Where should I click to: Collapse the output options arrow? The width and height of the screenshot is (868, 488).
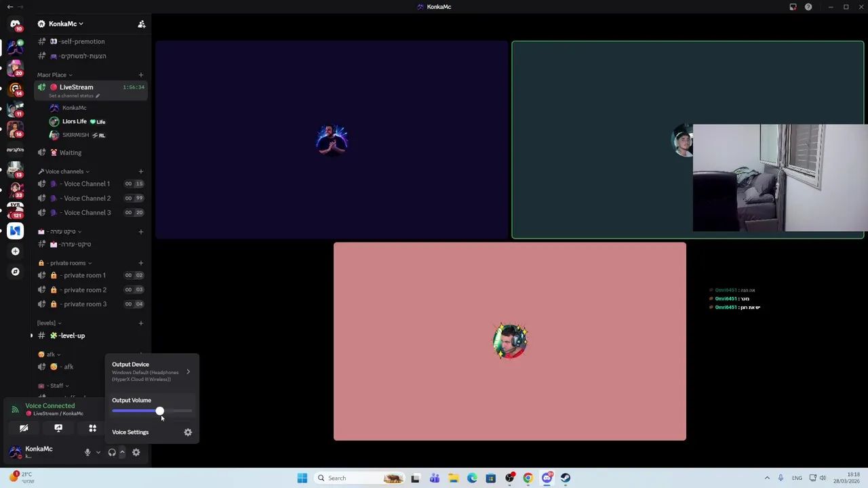pos(122,452)
